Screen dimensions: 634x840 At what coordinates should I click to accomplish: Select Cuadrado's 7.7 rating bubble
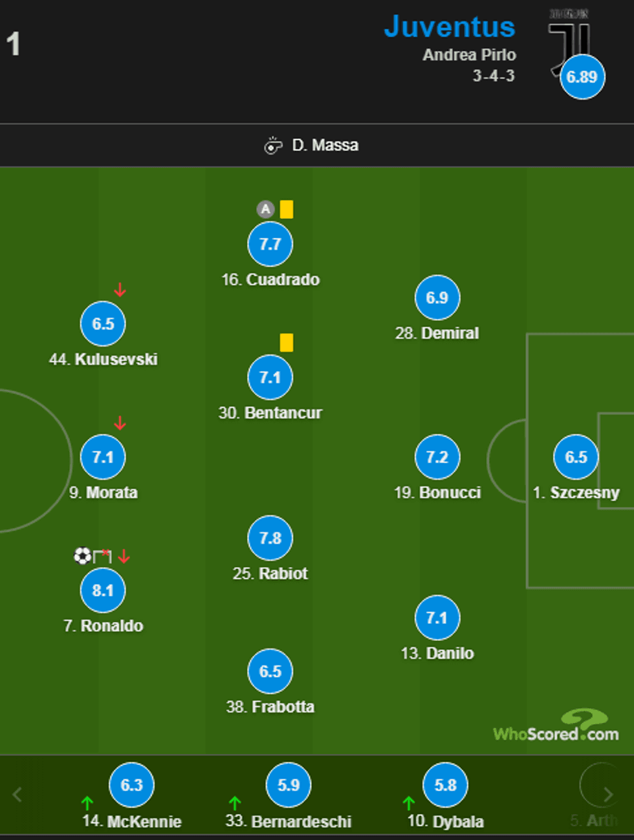pyautogui.click(x=270, y=244)
